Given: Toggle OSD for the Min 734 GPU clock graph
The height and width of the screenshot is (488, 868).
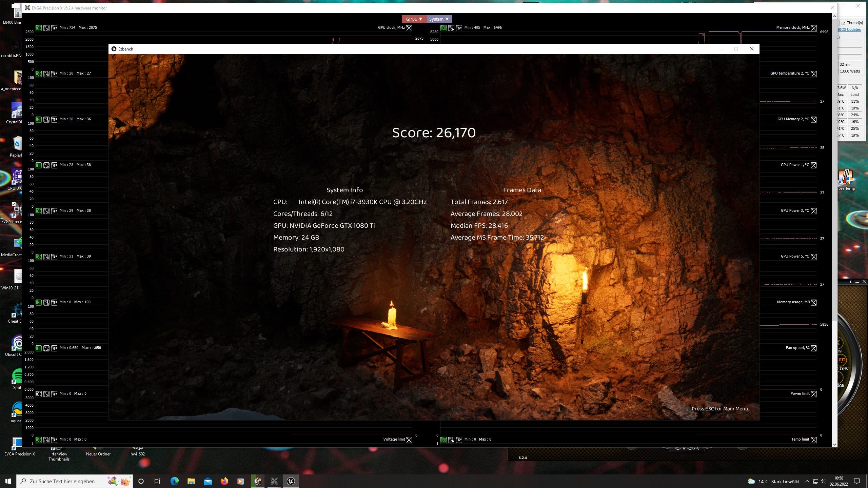Looking at the screenshot, I should 39,28.
